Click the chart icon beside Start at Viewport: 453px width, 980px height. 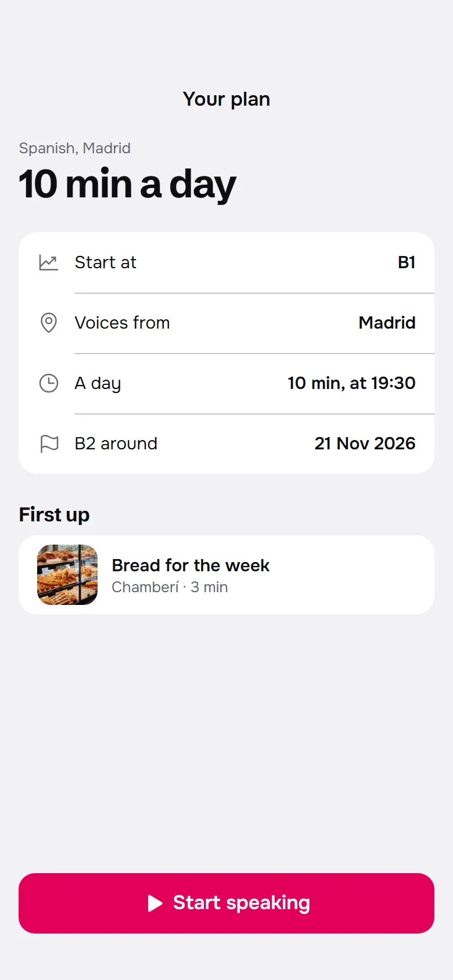coord(48,262)
